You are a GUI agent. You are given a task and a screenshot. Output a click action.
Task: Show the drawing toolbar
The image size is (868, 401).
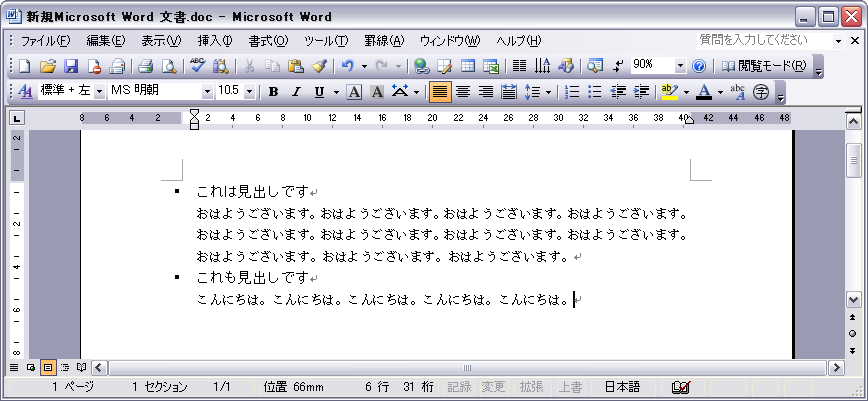[566, 66]
